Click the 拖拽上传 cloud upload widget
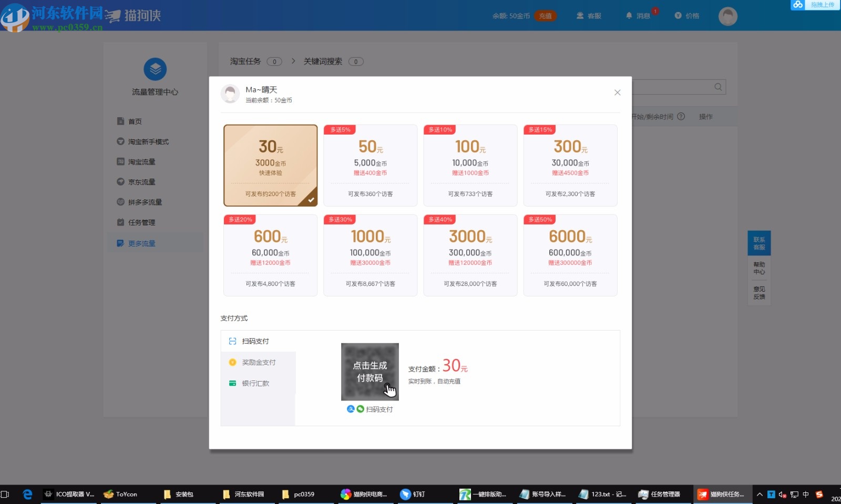 point(815,5)
